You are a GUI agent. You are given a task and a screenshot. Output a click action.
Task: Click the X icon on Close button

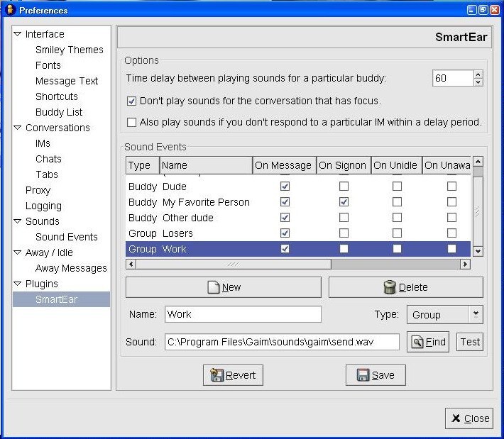click(456, 418)
